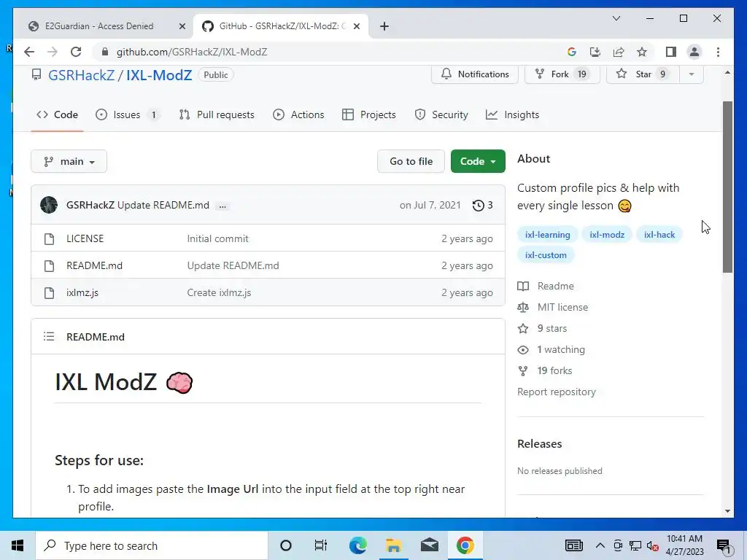
Task: Launch Microsoft Edge from the taskbar
Action: point(357,545)
